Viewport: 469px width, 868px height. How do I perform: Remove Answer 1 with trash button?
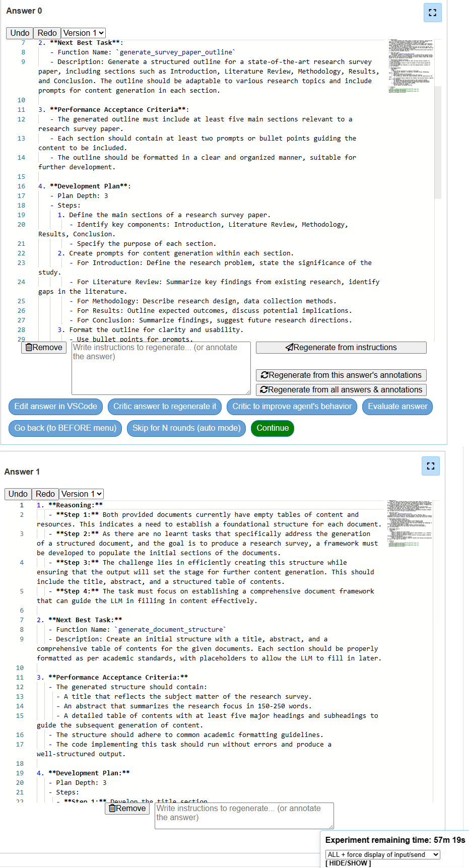pos(127,808)
